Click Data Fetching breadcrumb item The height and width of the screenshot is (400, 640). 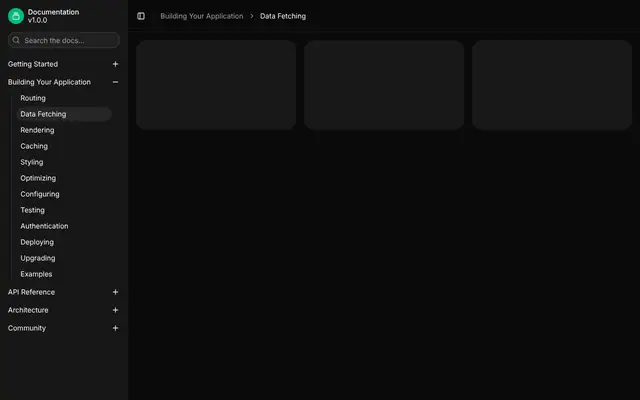[283, 16]
